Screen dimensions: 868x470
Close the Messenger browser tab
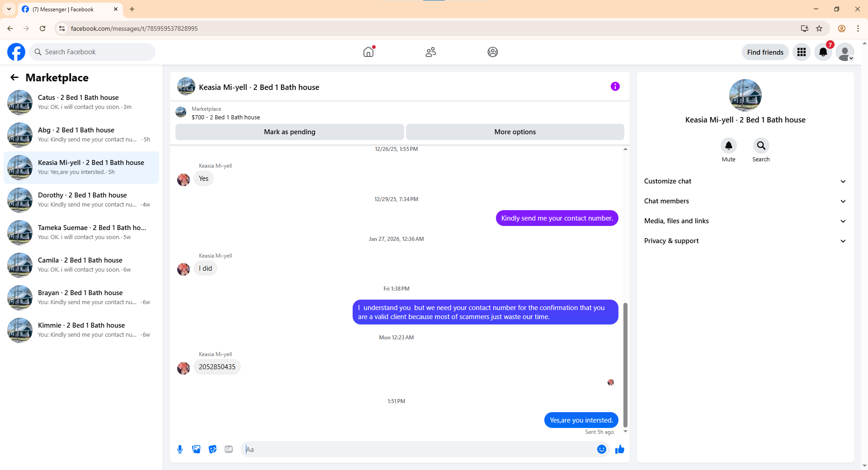116,9
